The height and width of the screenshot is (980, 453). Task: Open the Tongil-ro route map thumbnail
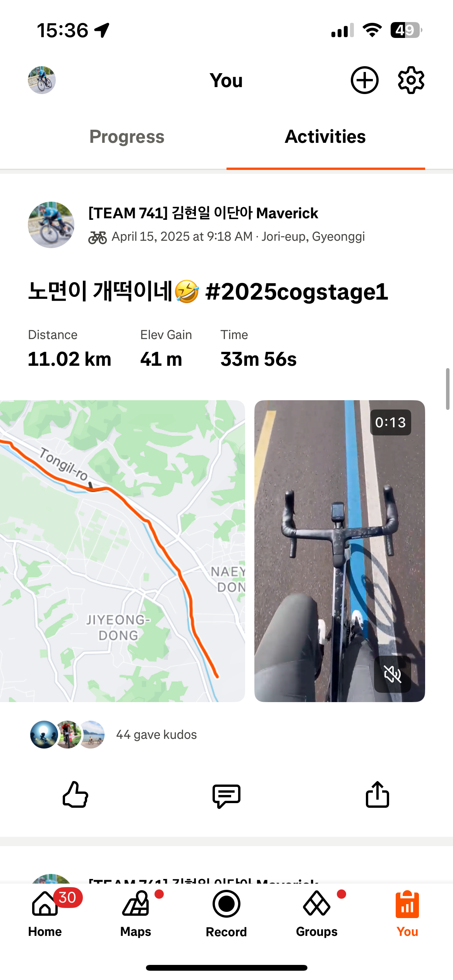tap(122, 551)
